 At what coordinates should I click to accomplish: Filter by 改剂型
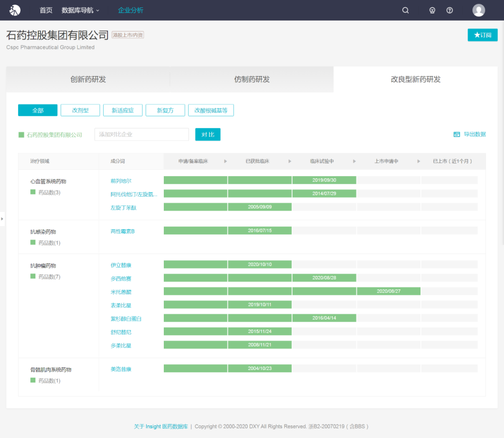point(80,110)
